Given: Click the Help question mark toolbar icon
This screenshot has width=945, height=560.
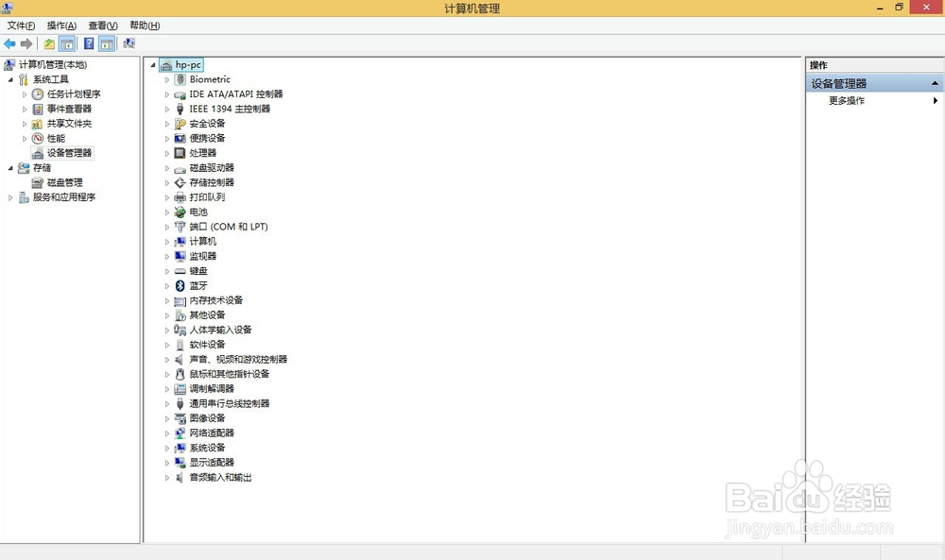Looking at the screenshot, I should [89, 43].
